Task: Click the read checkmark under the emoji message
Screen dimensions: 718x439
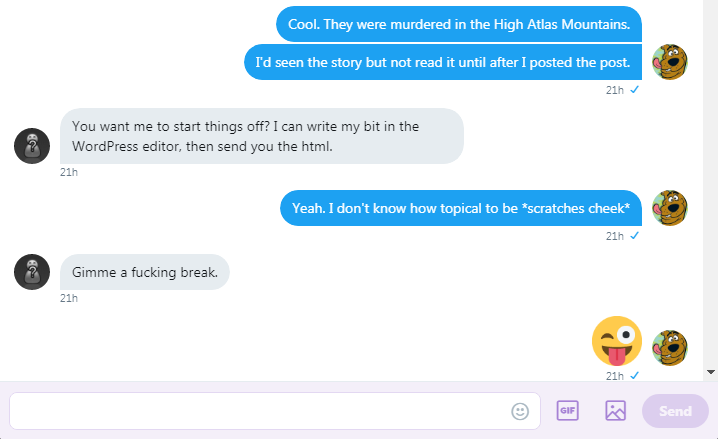Action: pyautogui.click(x=635, y=375)
